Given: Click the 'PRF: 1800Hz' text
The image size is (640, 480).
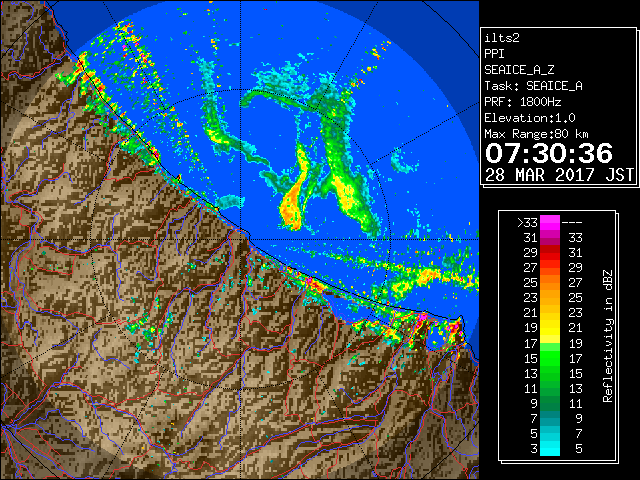Looking at the screenshot, I should tap(522, 102).
